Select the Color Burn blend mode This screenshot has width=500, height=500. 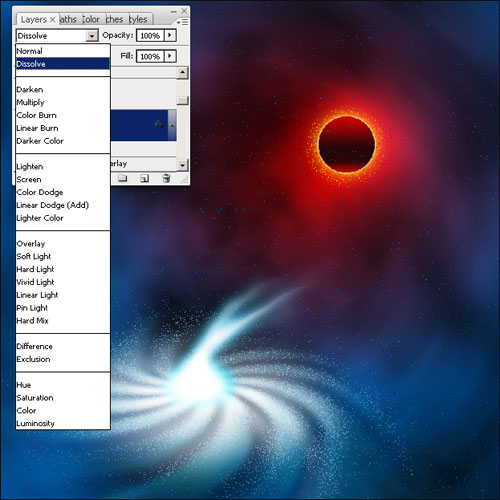pyautogui.click(x=63, y=115)
